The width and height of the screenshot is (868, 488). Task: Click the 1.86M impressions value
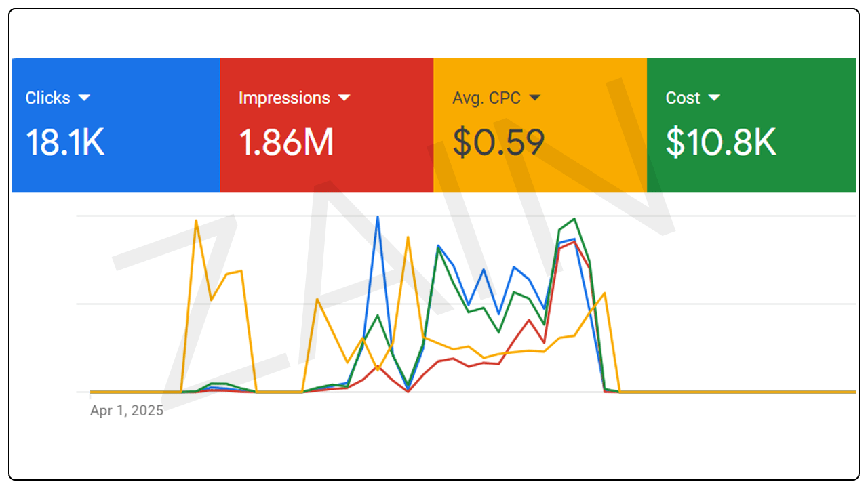click(286, 143)
